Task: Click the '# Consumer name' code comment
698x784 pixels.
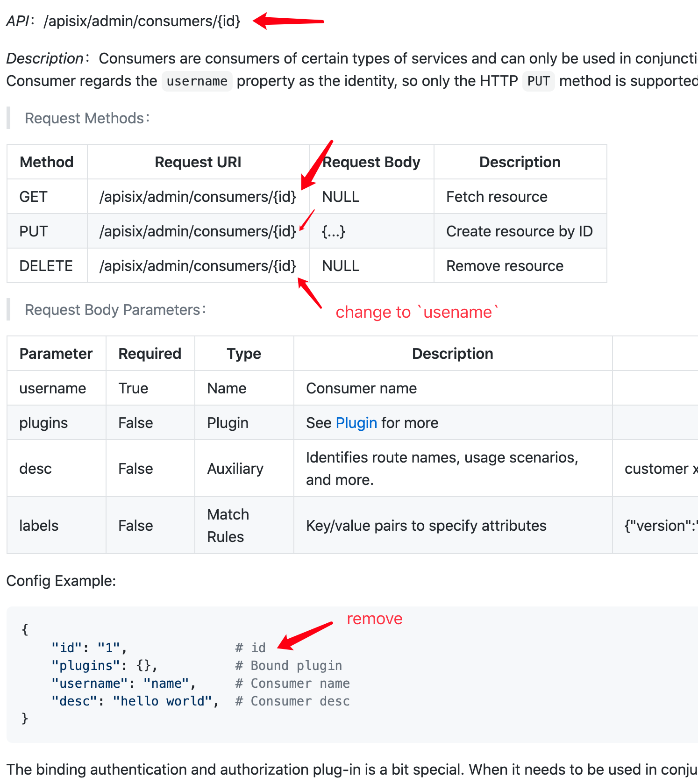Action: [292, 684]
